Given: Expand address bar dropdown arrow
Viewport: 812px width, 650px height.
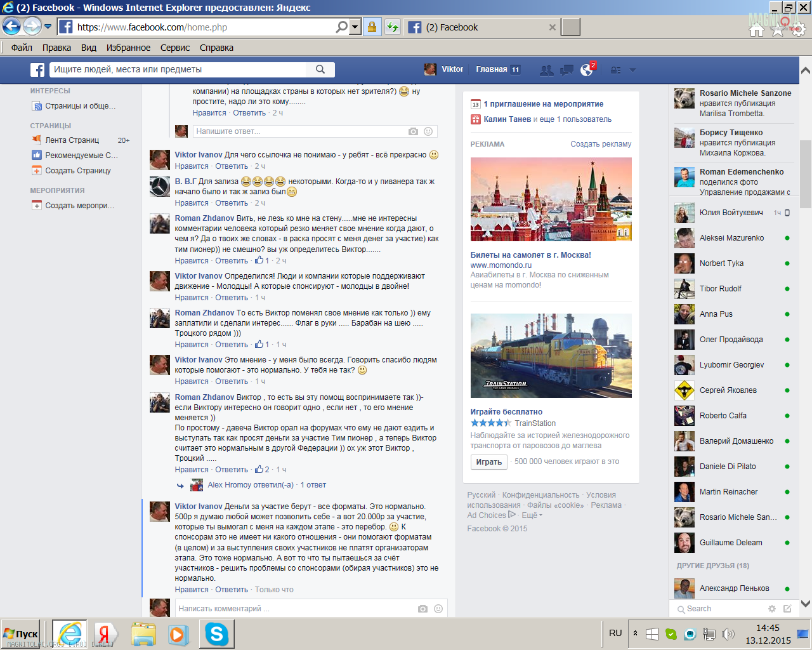Looking at the screenshot, I should (x=355, y=27).
